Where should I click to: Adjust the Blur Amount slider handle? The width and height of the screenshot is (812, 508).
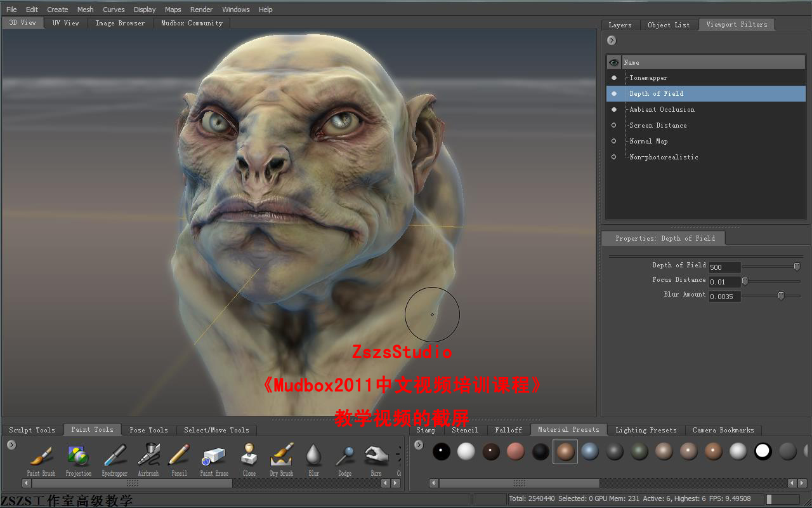pos(781,295)
